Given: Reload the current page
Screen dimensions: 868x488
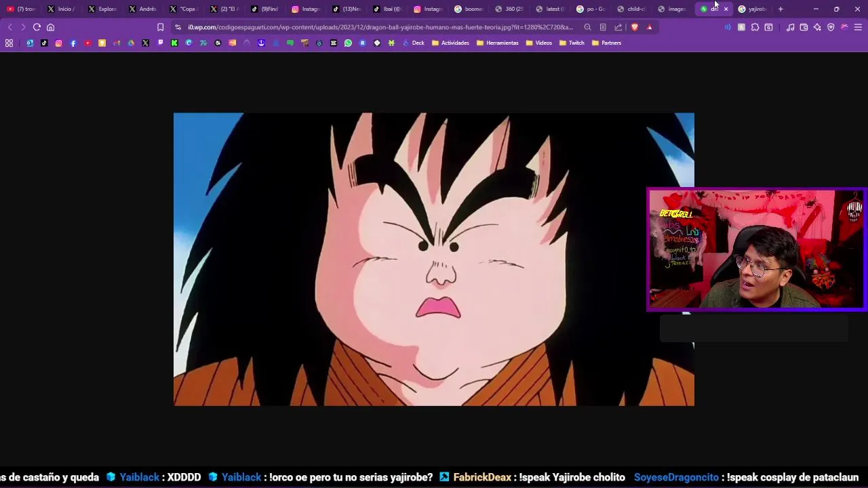Looking at the screenshot, I should (37, 27).
